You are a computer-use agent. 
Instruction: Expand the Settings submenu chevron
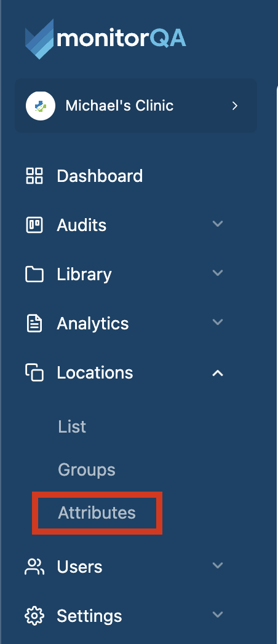[218, 615]
